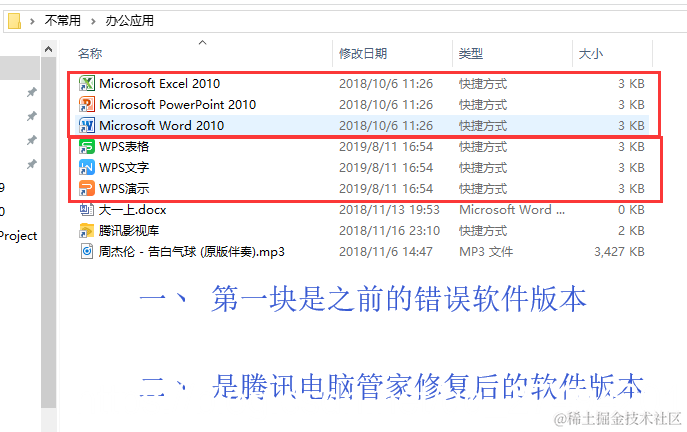
Task: Click 快捷方式 type in WPS文字 row
Action: [x=483, y=167]
